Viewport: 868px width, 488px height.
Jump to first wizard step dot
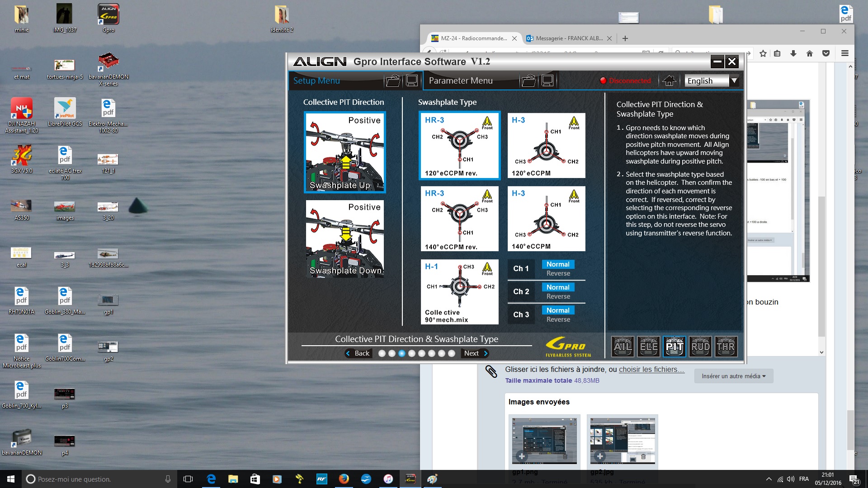(x=382, y=353)
